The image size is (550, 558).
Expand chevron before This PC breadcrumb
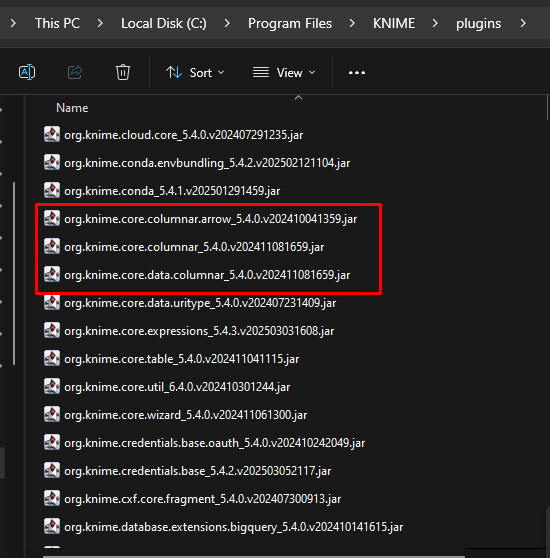pos(13,23)
